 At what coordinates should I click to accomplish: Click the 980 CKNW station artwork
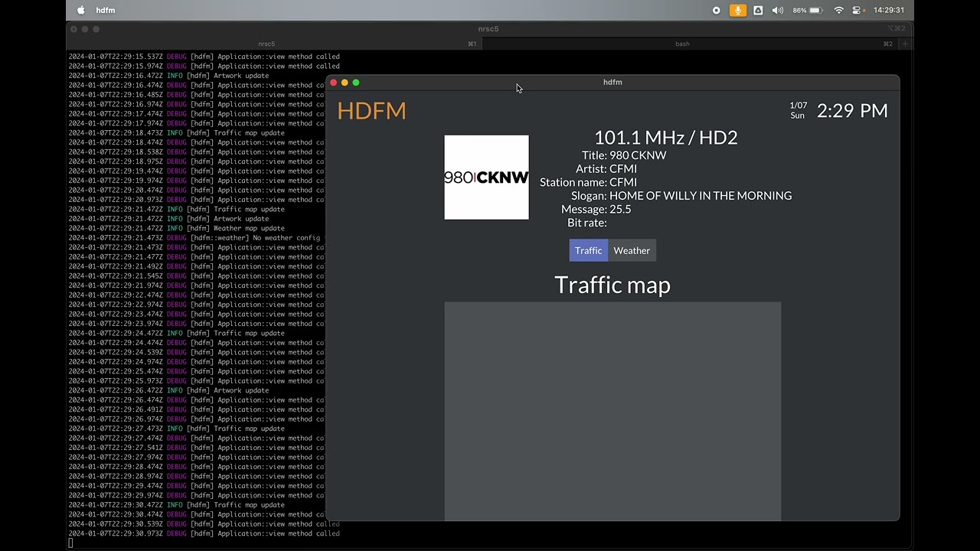point(486,178)
